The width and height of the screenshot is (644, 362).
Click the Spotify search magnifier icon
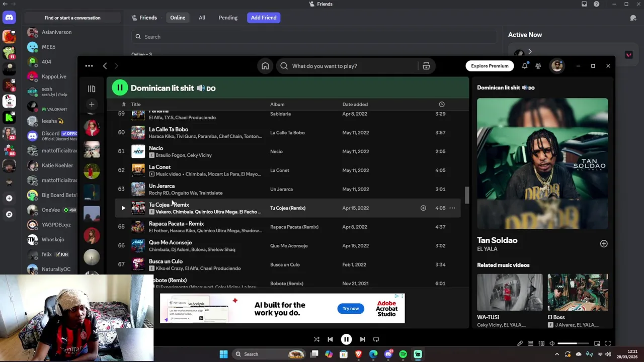click(284, 66)
